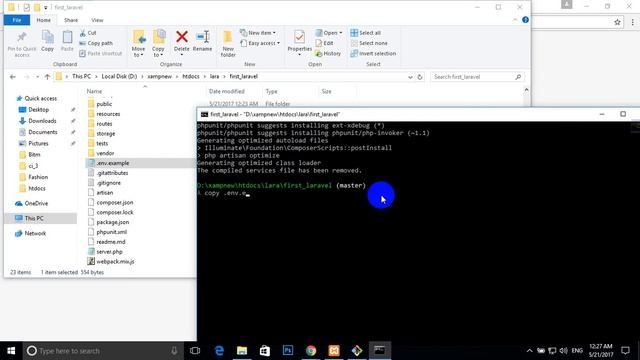Click Cut in Clipboard group

click(88, 33)
